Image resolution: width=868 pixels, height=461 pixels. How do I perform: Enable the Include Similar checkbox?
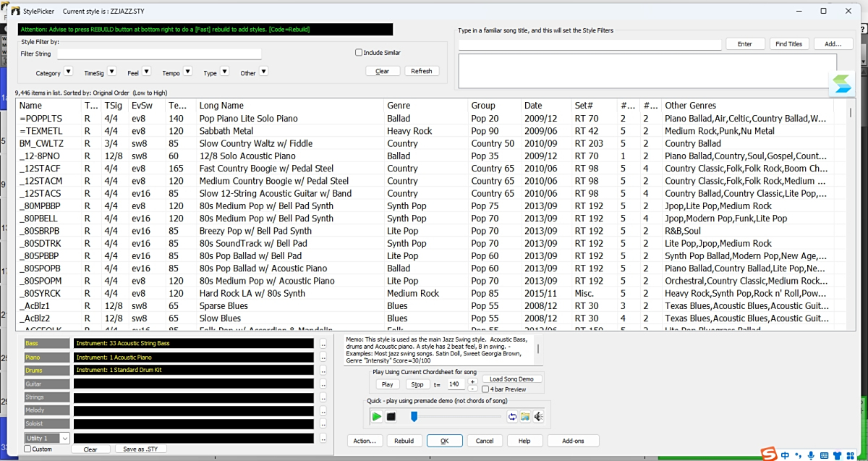(x=359, y=53)
